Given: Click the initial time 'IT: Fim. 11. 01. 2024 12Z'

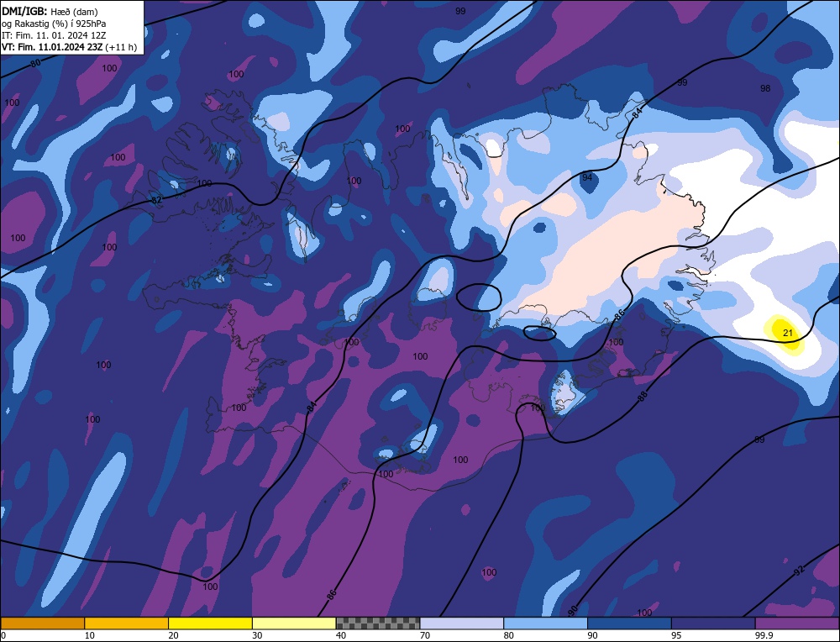Looking at the screenshot, I should (x=54, y=35).
